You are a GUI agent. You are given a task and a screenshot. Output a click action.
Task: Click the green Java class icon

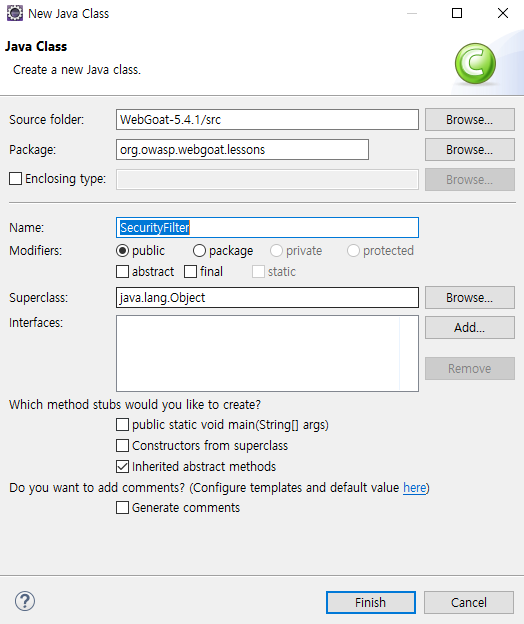tap(475, 63)
